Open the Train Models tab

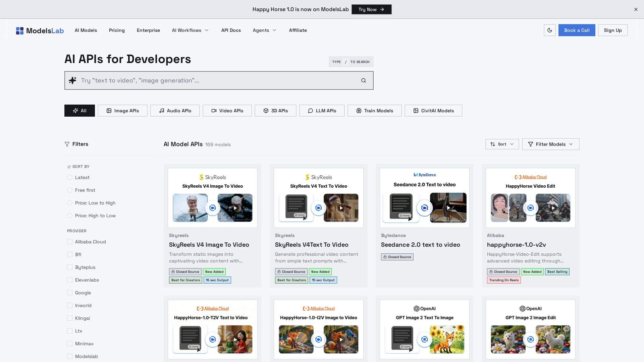[375, 111]
